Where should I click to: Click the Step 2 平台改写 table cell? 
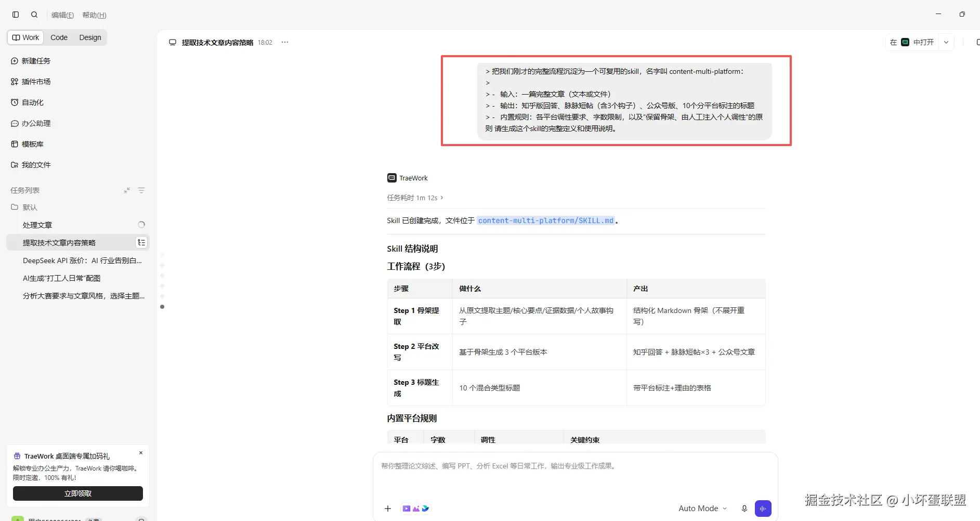coord(420,352)
